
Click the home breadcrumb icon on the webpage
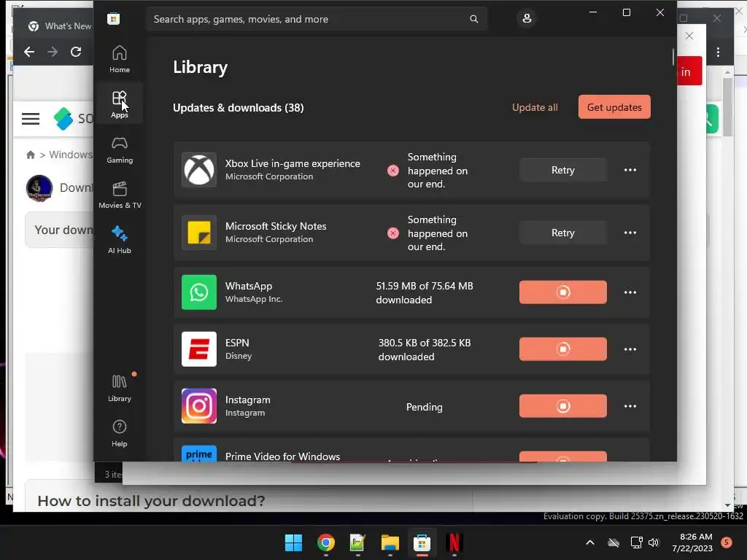click(31, 155)
